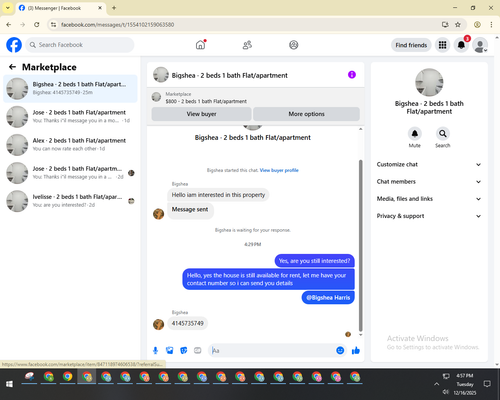Go to the Home feed icon

[x=200, y=45]
